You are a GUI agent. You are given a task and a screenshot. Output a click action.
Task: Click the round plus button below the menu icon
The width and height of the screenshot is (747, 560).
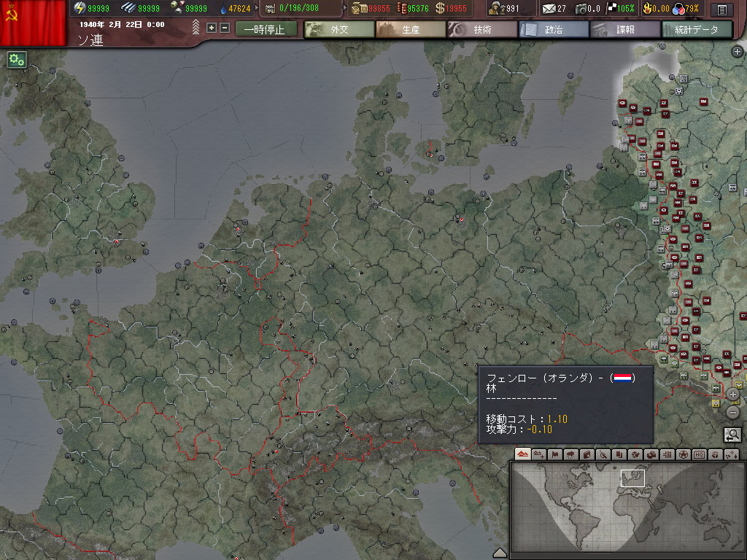tap(738, 52)
